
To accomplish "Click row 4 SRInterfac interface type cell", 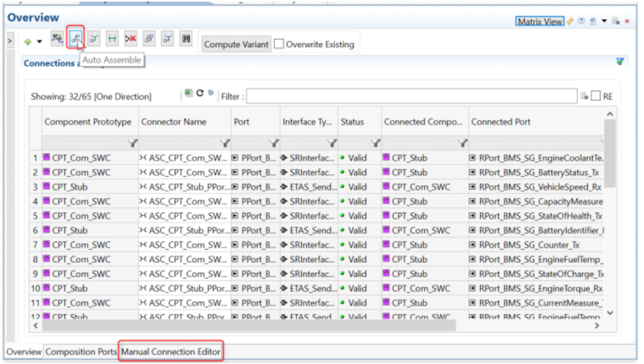I will point(309,201).
